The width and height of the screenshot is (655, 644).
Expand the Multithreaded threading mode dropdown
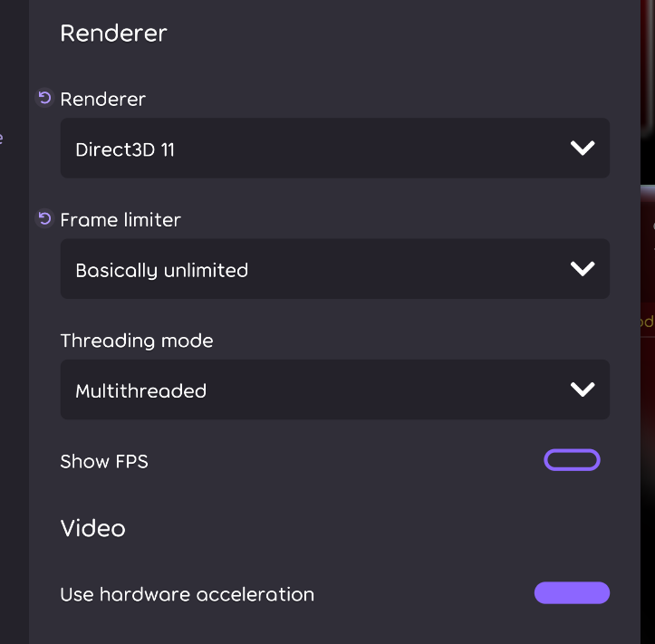coord(335,389)
